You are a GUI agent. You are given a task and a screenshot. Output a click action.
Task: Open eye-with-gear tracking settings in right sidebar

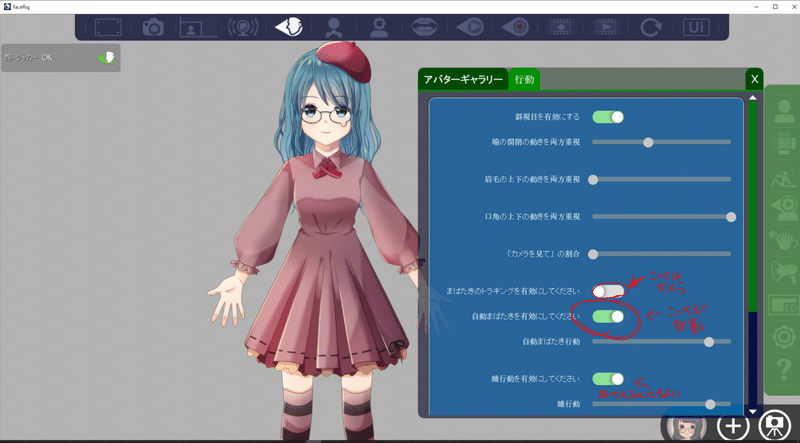(x=784, y=208)
